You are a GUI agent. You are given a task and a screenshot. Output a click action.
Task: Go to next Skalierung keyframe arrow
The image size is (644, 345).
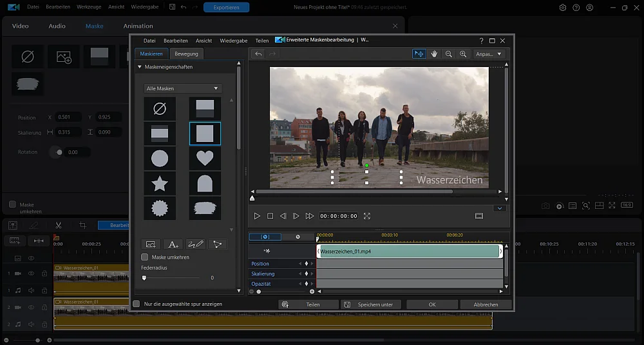tap(312, 274)
